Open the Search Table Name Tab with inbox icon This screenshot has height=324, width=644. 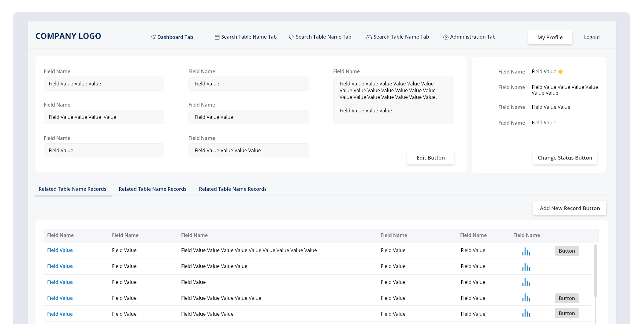[398, 37]
